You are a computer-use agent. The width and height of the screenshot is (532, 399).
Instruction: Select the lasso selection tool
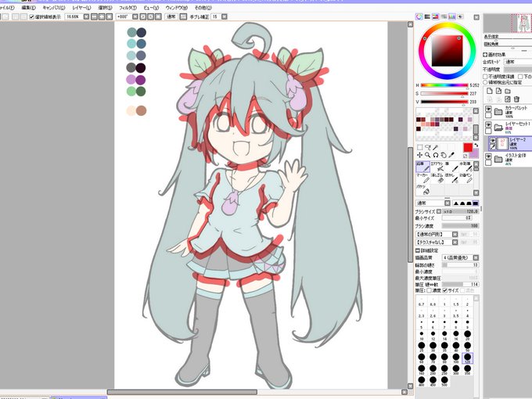pyautogui.click(x=427, y=147)
